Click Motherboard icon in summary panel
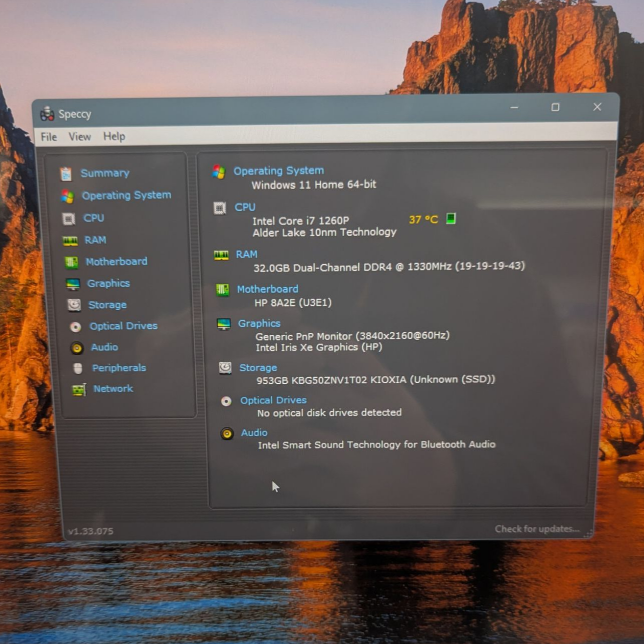 222,290
